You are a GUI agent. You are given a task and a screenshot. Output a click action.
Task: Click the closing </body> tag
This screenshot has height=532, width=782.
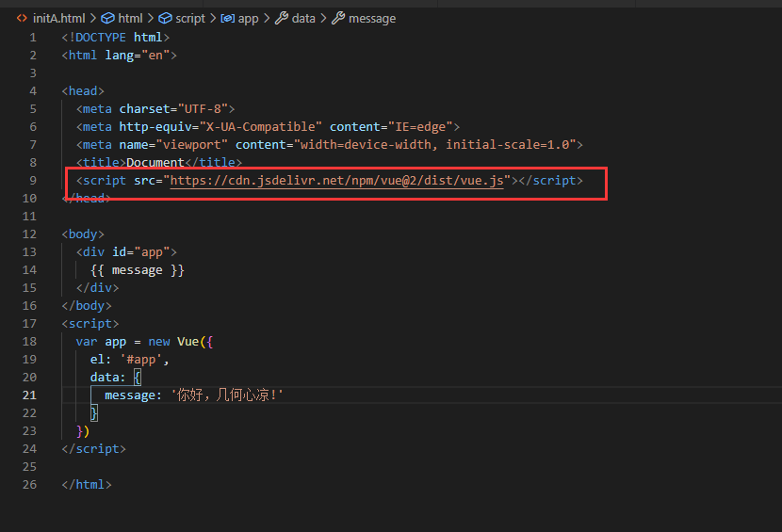[x=87, y=306]
